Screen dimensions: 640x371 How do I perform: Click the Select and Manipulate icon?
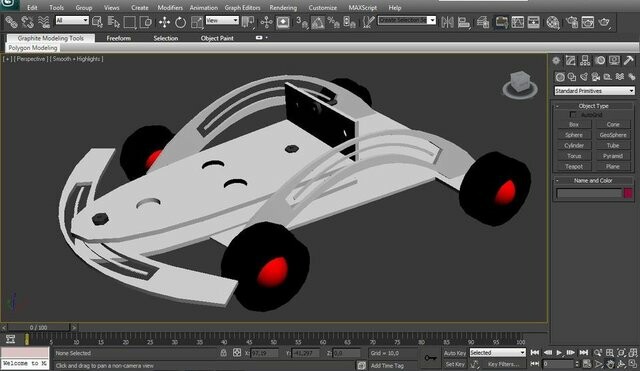[266, 22]
